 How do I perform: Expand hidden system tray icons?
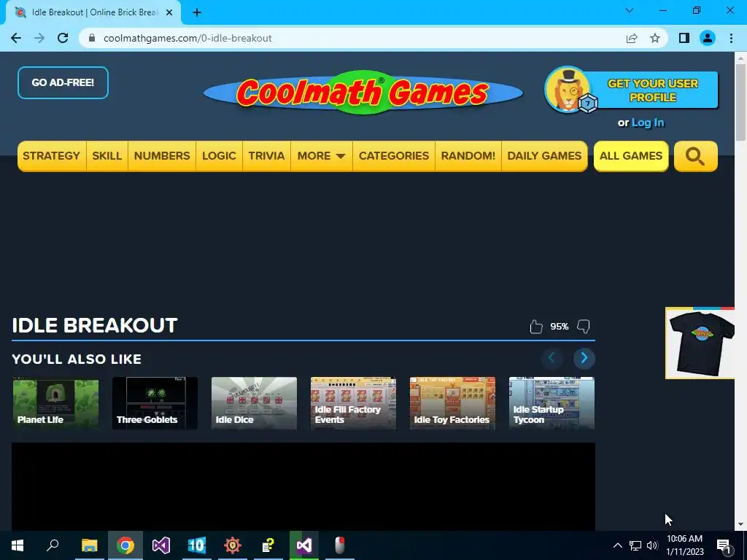pyautogui.click(x=617, y=545)
